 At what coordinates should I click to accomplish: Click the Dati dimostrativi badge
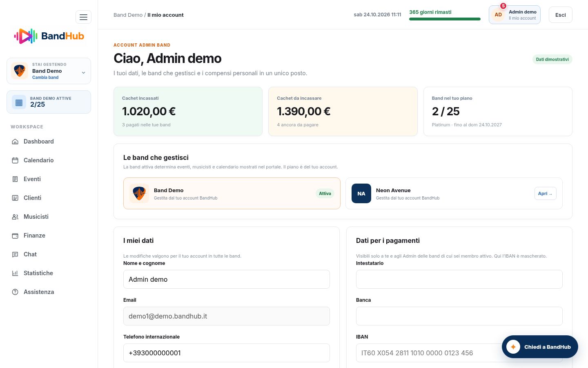pyautogui.click(x=552, y=59)
